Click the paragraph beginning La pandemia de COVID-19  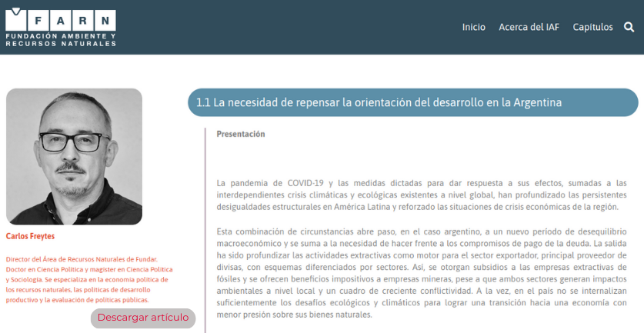(x=422, y=195)
